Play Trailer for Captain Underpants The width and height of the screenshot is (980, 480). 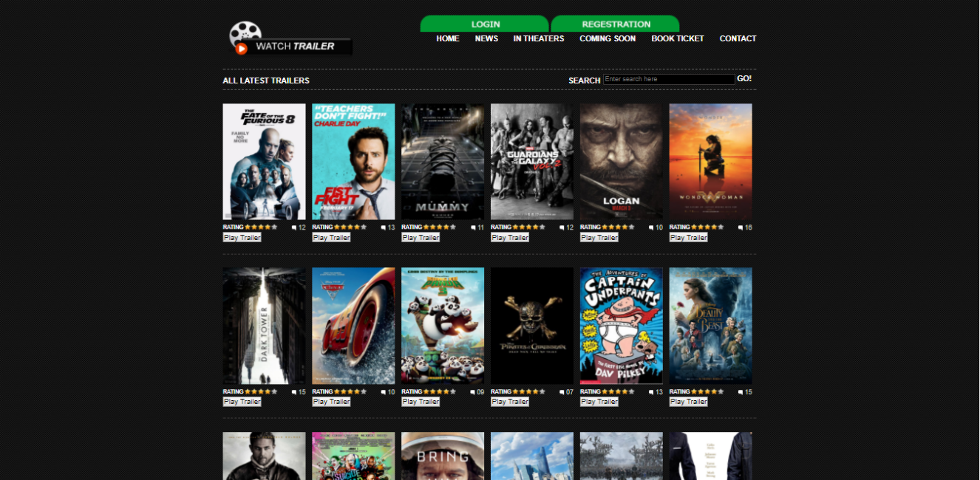click(x=599, y=402)
